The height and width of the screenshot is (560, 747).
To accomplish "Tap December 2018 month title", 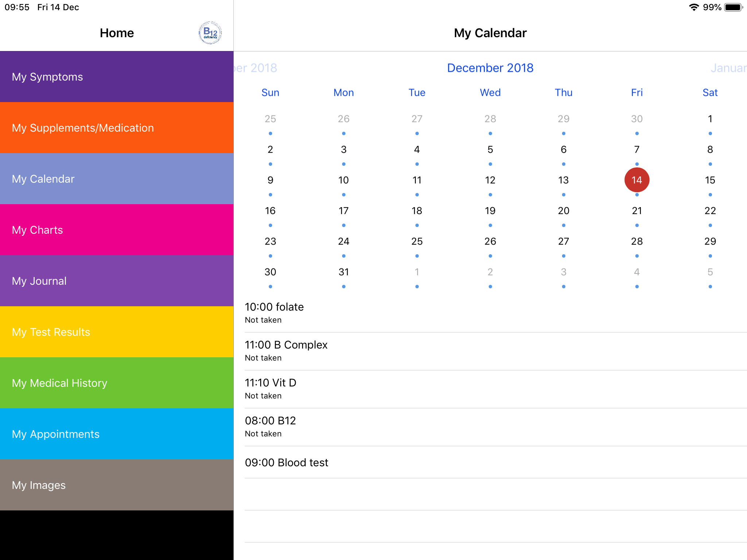I will point(490,68).
